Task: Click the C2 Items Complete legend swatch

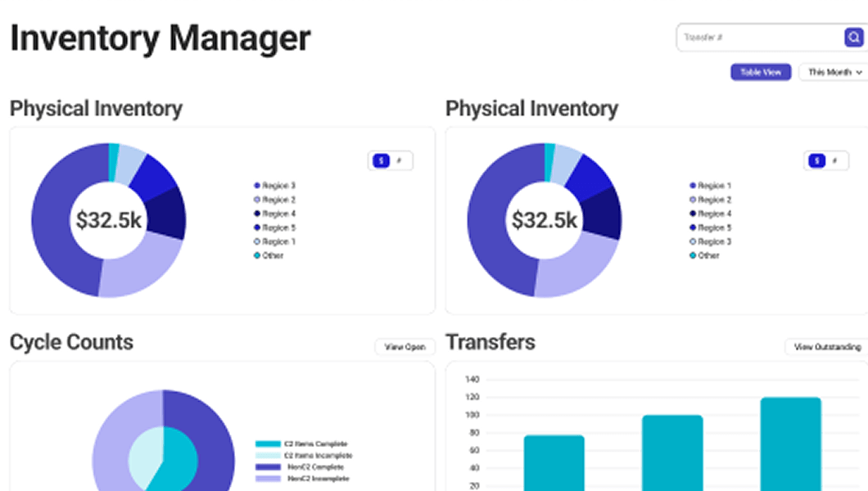Action: pos(268,444)
